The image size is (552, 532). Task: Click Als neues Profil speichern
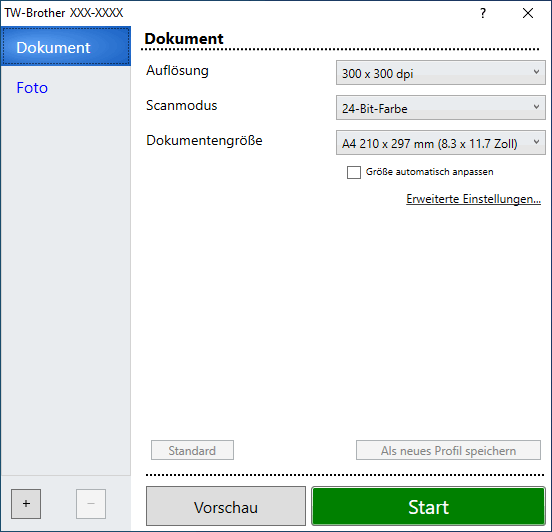[448, 450]
